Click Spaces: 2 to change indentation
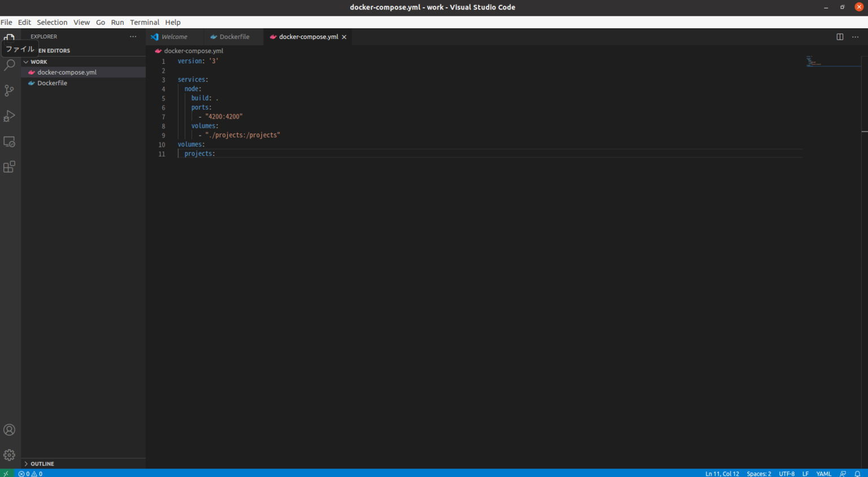 [x=758, y=474]
